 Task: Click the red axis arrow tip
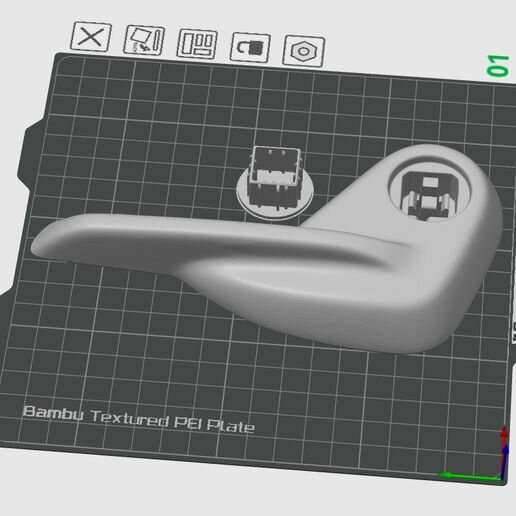point(504,432)
